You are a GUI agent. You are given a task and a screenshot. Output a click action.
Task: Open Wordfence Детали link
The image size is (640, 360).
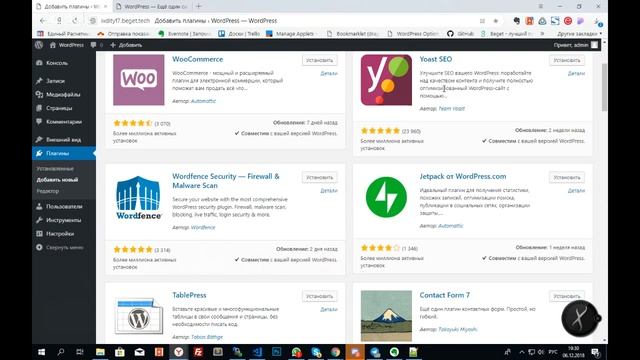pos(329,191)
